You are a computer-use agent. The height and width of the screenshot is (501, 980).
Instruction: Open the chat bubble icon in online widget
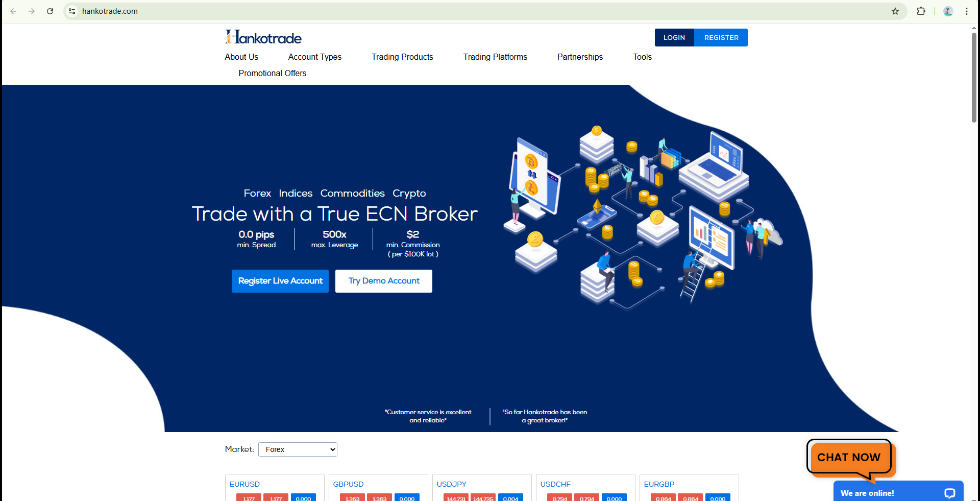pyautogui.click(x=949, y=493)
